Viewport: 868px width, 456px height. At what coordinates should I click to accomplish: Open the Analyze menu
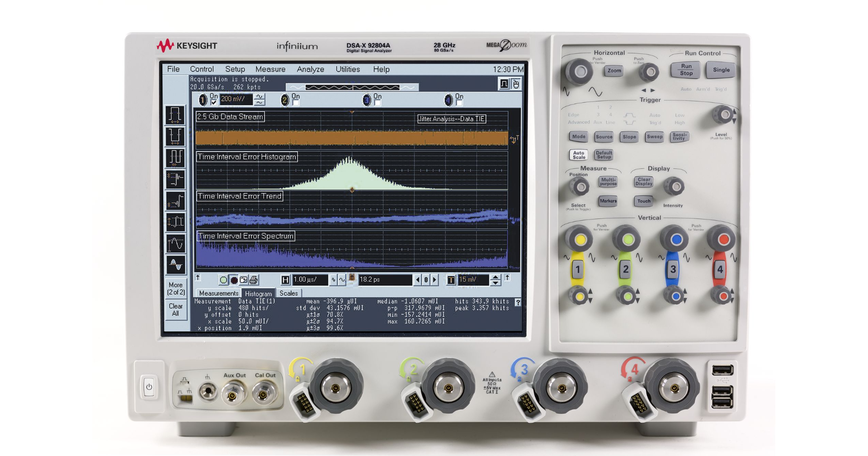tap(310, 69)
